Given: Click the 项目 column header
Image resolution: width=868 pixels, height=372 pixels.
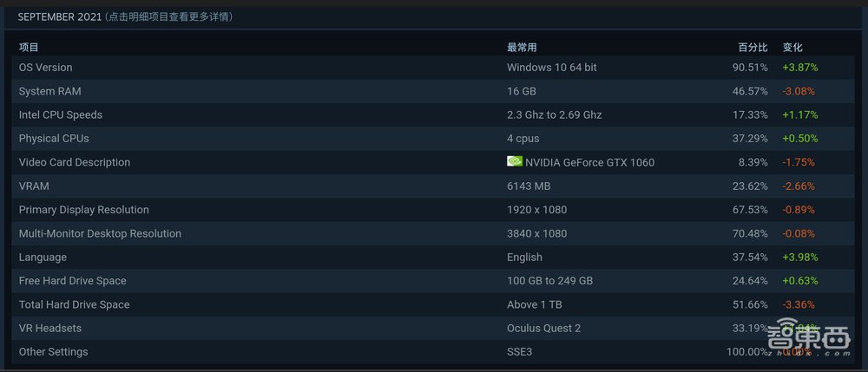Looking at the screenshot, I should (29, 48).
